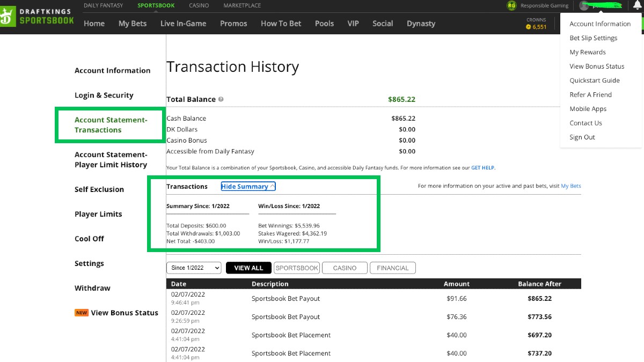The image size is (644, 362).
Task: Open Account Statement-Transactions in sidebar
Action: click(x=111, y=125)
